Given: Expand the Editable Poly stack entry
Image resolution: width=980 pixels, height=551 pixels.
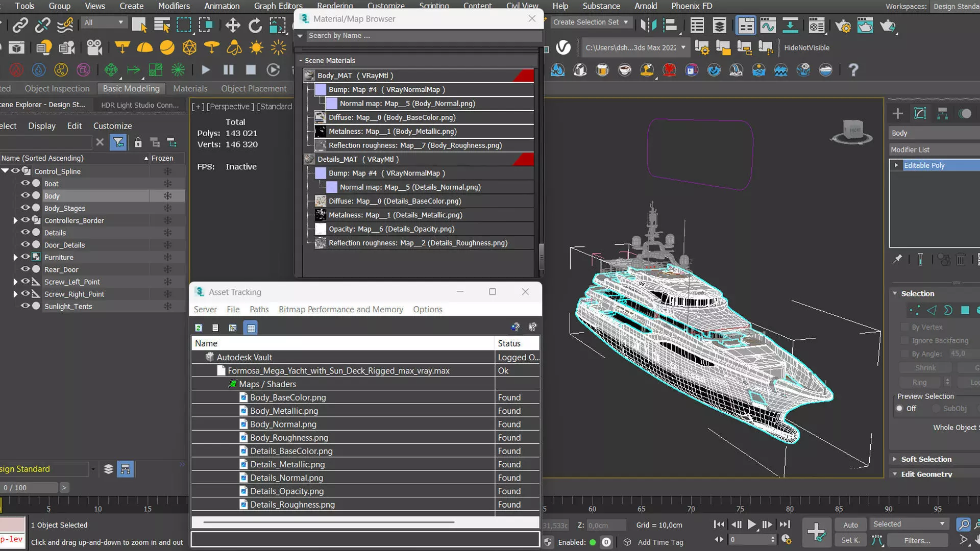Looking at the screenshot, I should pyautogui.click(x=896, y=165).
